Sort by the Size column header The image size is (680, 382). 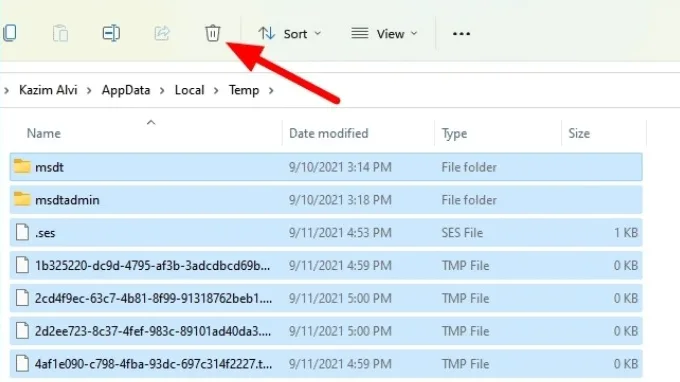[x=579, y=133]
